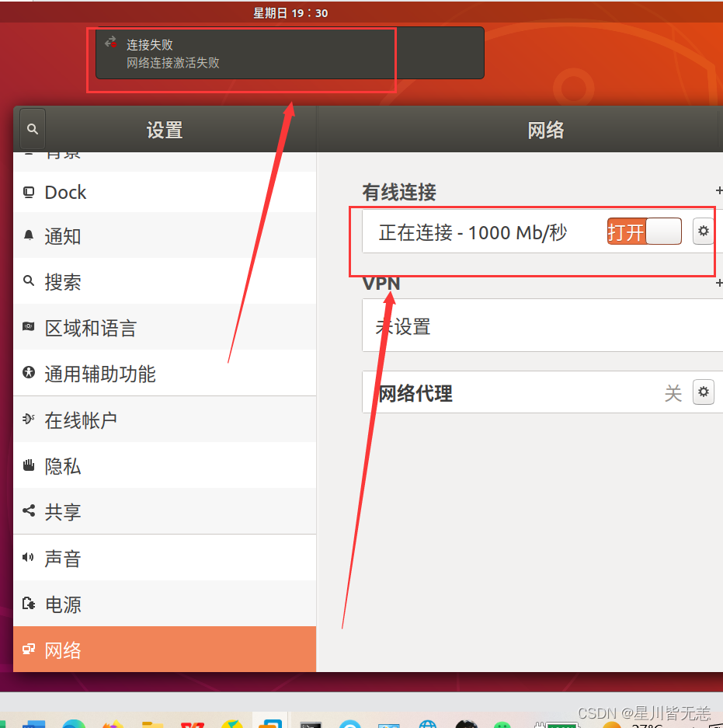Select 电源 power settings

[x=165, y=604]
